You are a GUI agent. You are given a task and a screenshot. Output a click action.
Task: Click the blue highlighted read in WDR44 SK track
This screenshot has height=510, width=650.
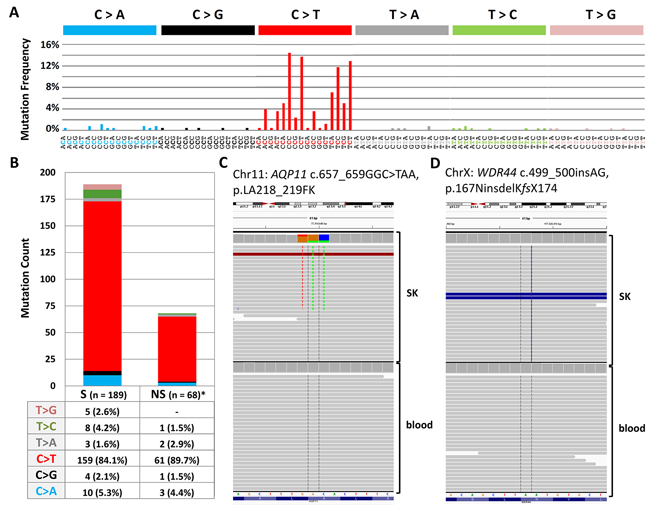coord(519,296)
